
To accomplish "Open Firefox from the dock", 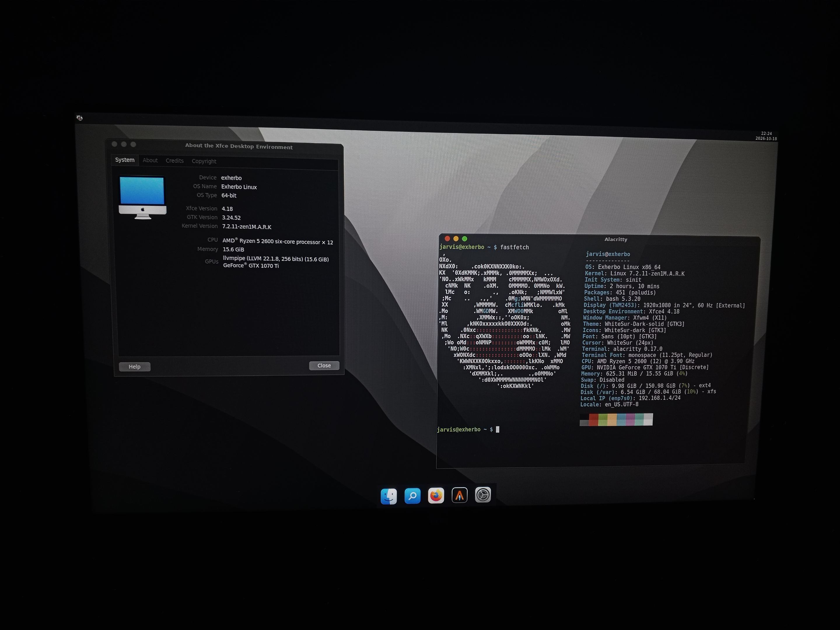I will pos(436,495).
